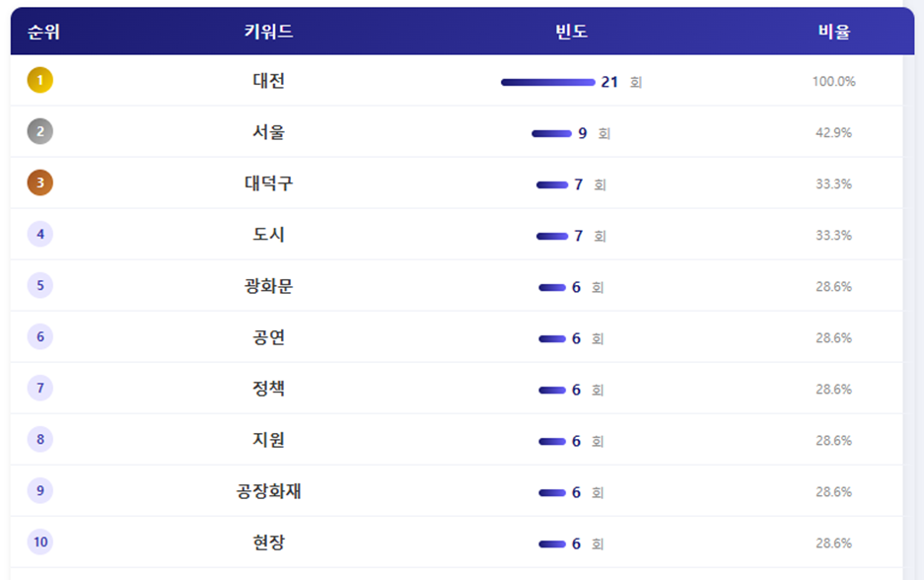
Task: Click the vertical scrollbar on the right
Action: point(908,296)
